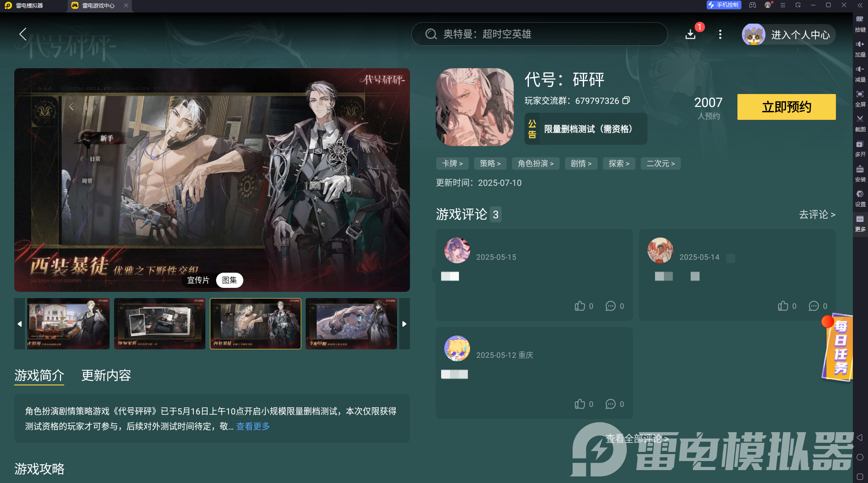Toggle 手机控制 phone control
The height and width of the screenshot is (483, 868).
(724, 5)
